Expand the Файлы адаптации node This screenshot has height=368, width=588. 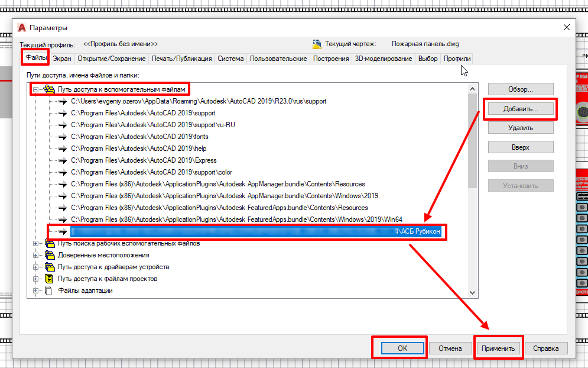pyautogui.click(x=35, y=290)
